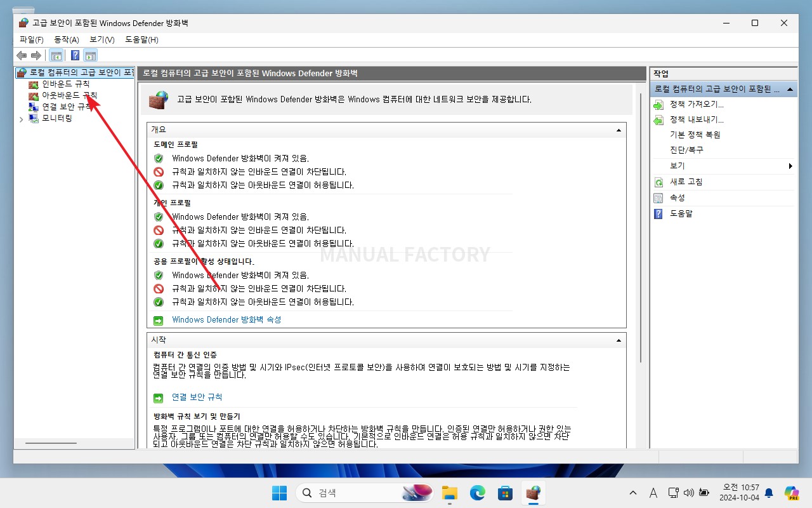This screenshot has height=508, width=812.
Task: Open the Windows Start menu
Action: pyautogui.click(x=279, y=493)
